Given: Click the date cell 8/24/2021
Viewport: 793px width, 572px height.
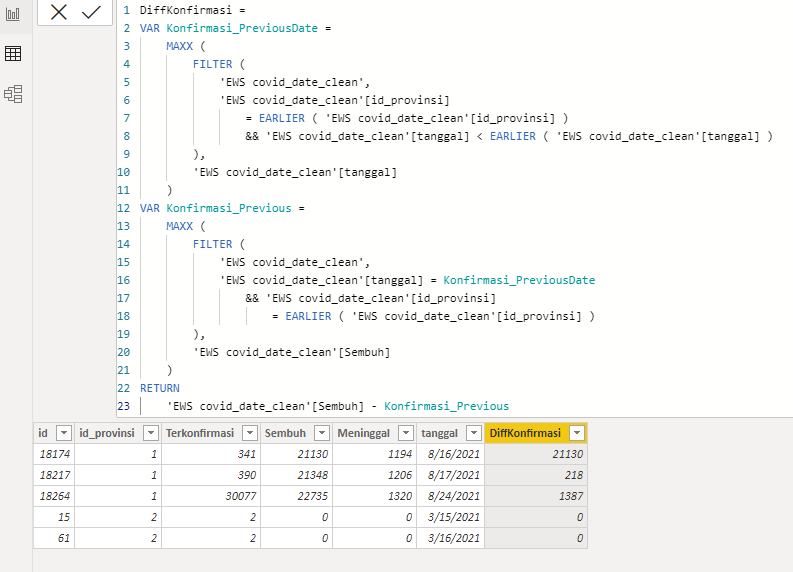Looking at the screenshot, I should click(451, 496).
